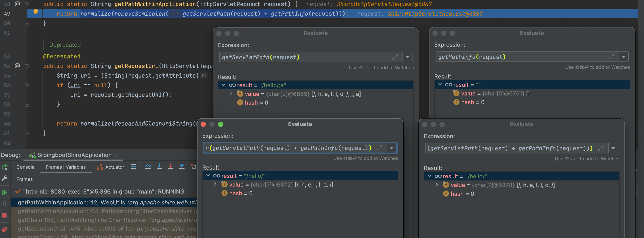Click the Rerun debug session icon
Image resolution: width=644 pixels, height=238 pixels.
click(5, 167)
